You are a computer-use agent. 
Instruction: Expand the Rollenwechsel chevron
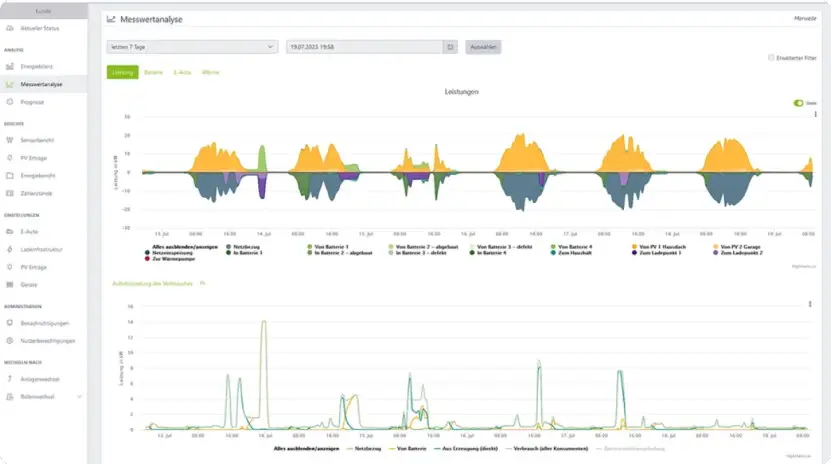[79, 397]
